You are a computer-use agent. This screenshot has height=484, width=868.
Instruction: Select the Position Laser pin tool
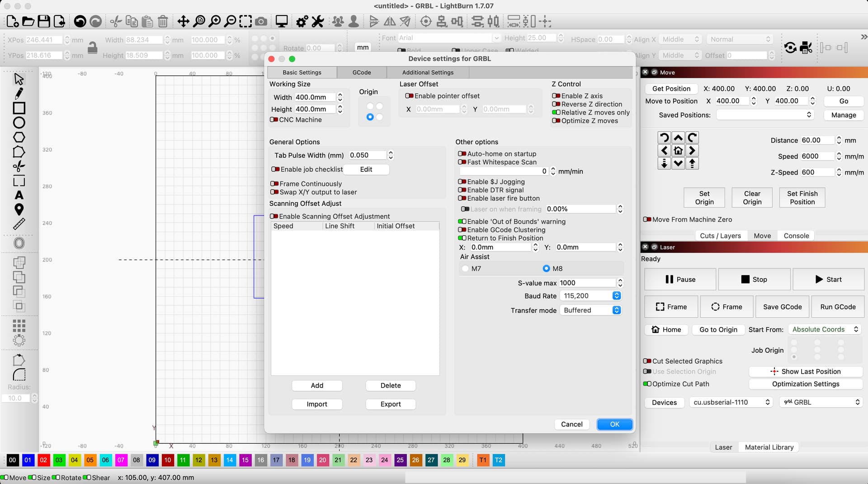click(19, 209)
